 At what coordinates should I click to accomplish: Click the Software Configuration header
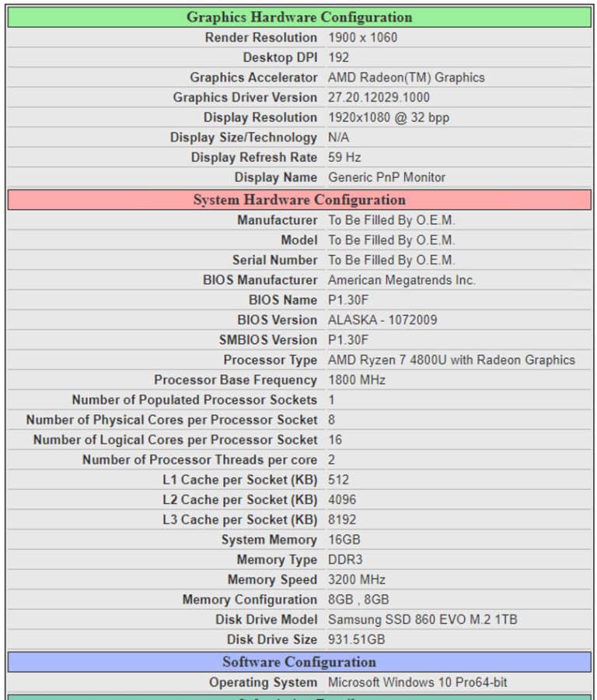(299, 662)
